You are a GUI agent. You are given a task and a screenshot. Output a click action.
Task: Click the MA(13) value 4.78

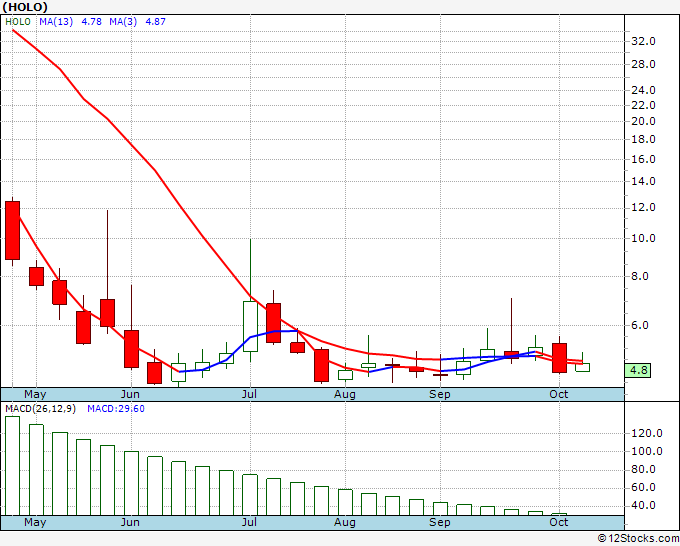click(92, 22)
